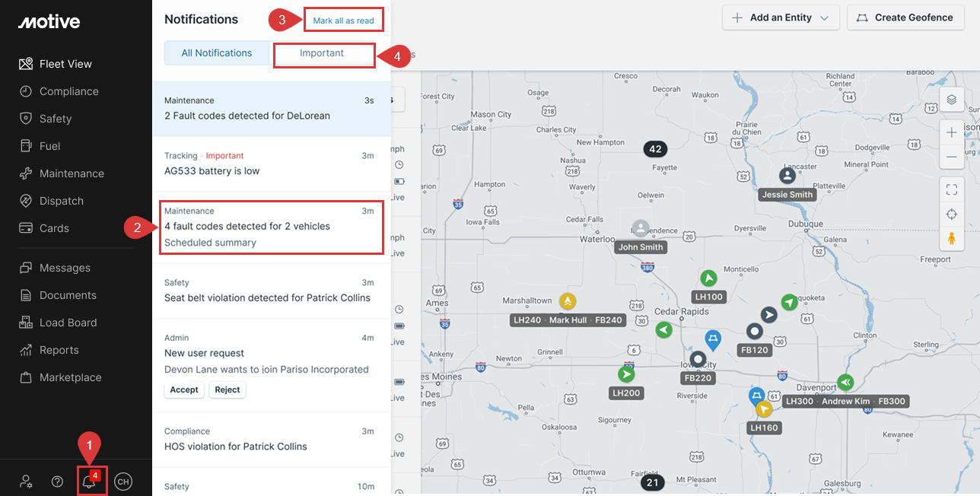The height and width of the screenshot is (496, 980).
Task: Zoom out on the map with the minus icon
Action: (x=951, y=157)
